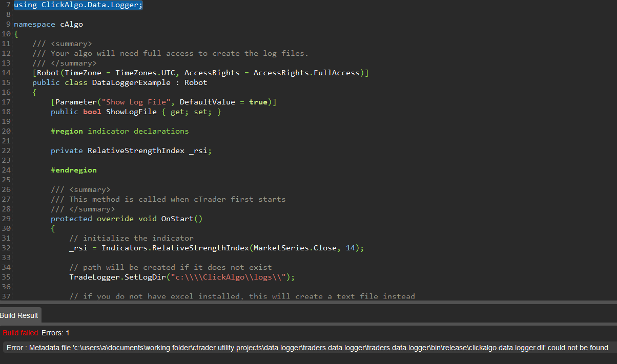Click the '_rsi = Indicators.RelativeStrengthIndex' assignment line

[x=216, y=248]
